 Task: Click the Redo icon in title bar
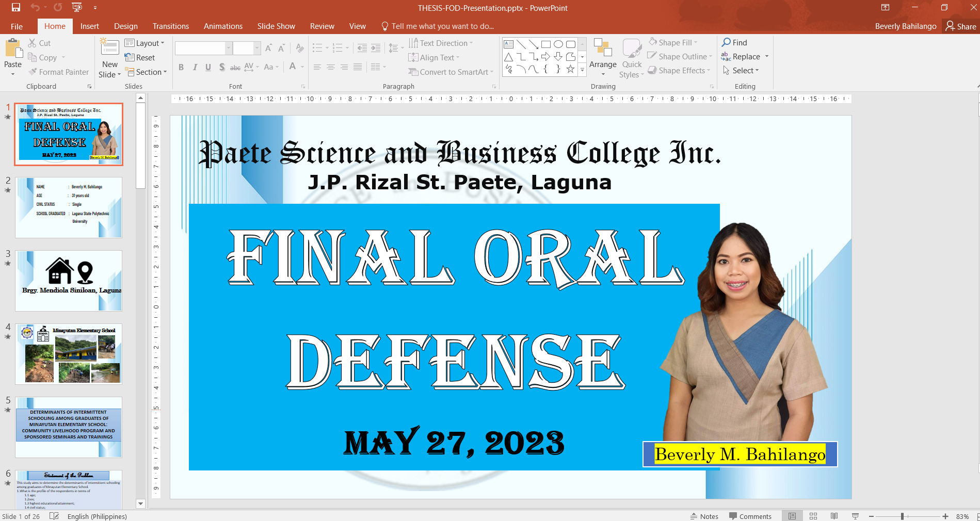pyautogui.click(x=58, y=7)
